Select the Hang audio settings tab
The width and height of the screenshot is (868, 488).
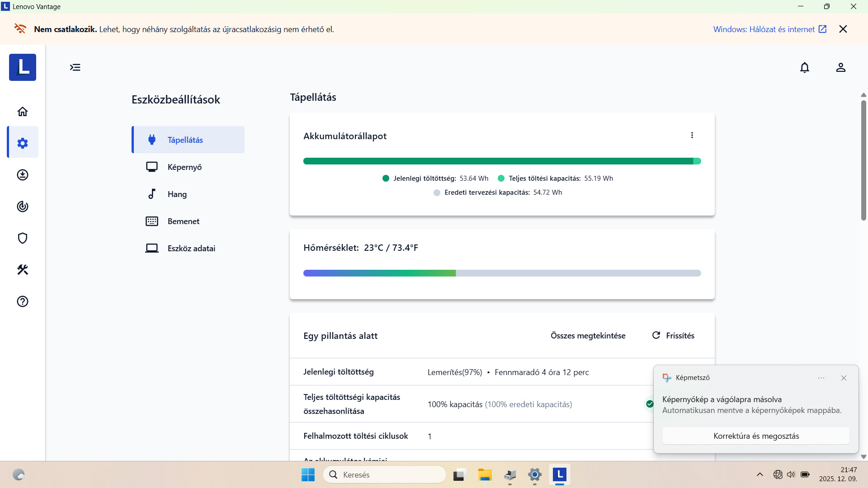pos(177,194)
